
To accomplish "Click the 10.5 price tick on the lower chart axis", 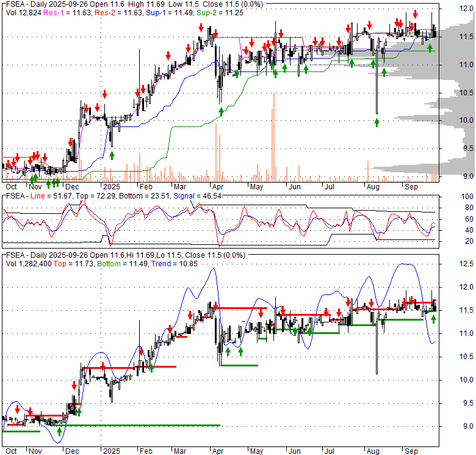I will click(466, 357).
